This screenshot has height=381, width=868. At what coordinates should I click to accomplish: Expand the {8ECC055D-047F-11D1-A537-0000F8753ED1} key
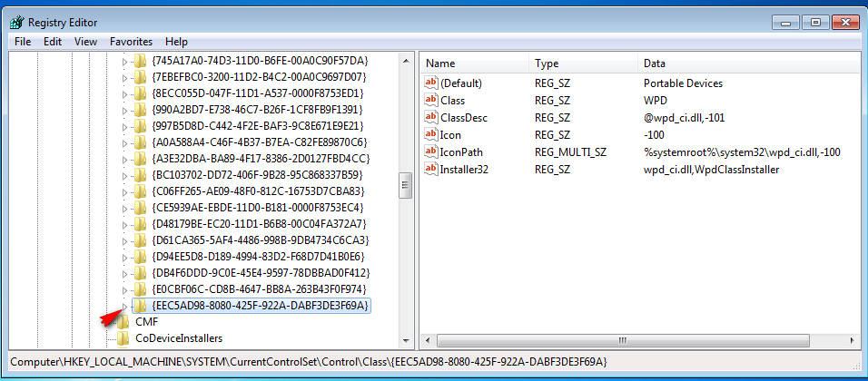click(x=124, y=93)
